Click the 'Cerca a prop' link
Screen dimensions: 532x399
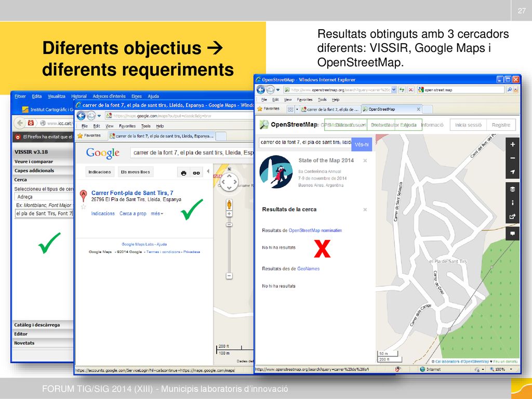[x=132, y=214]
